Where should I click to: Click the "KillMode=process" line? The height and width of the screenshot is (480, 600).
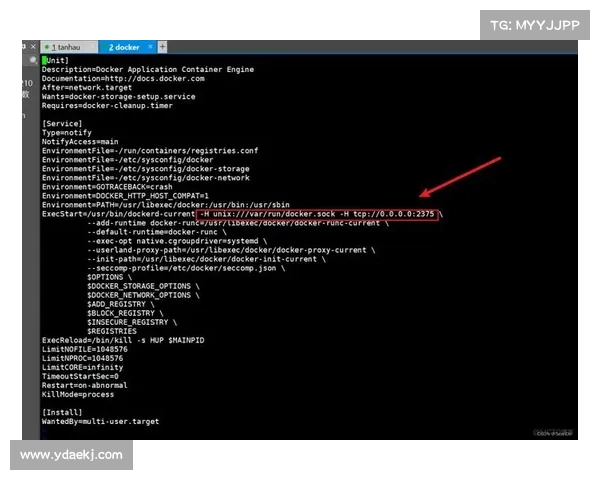click(x=78, y=394)
